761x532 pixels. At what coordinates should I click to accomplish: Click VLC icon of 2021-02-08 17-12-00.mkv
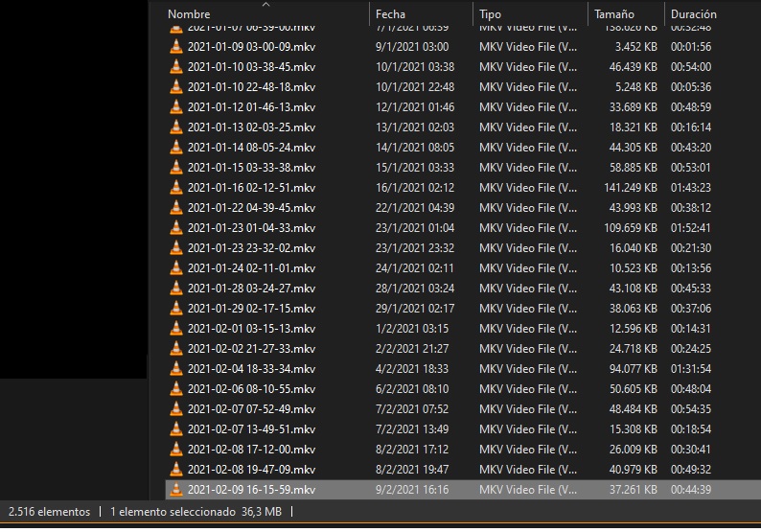point(176,450)
